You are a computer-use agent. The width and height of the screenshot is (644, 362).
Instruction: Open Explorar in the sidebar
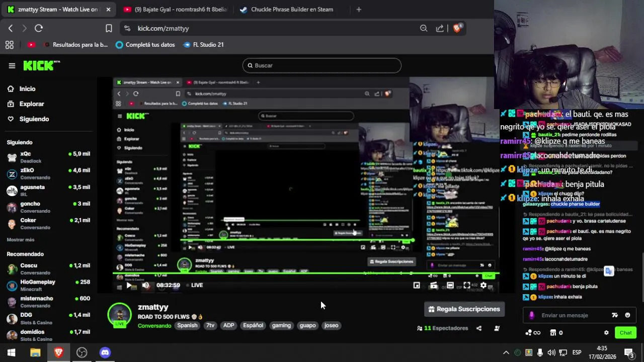pos(26,104)
